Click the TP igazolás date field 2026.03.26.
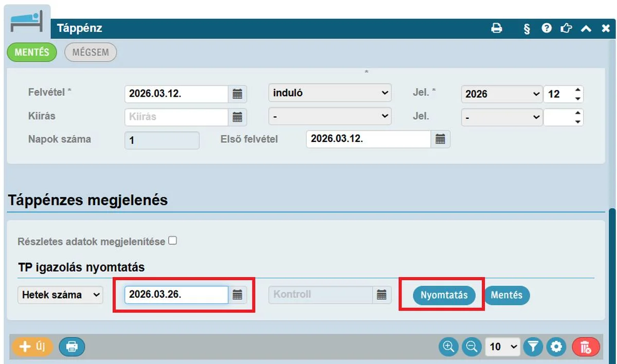The width and height of the screenshot is (617, 364). click(176, 295)
